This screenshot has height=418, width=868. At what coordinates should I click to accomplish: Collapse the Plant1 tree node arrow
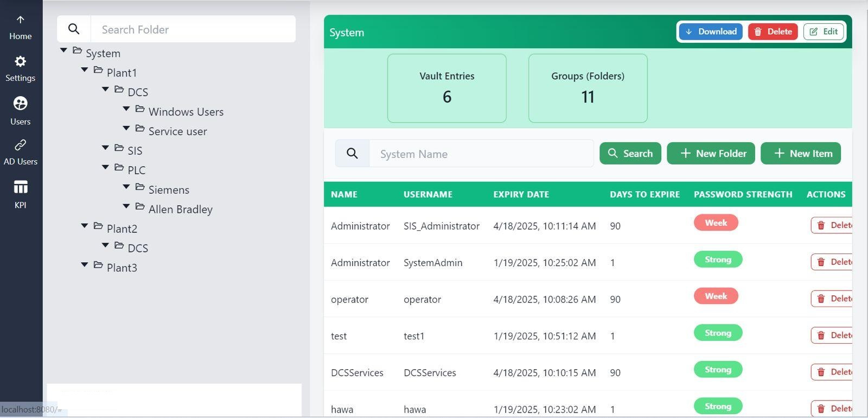point(85,70)
